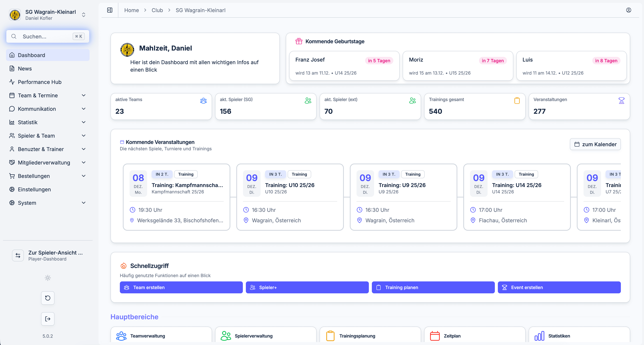Expand the System menu

pyautogui.click(x=48, y=203)
